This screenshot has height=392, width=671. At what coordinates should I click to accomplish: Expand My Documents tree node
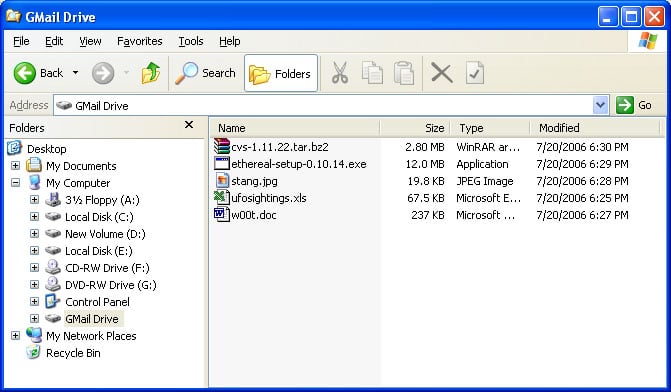(15, 165)
